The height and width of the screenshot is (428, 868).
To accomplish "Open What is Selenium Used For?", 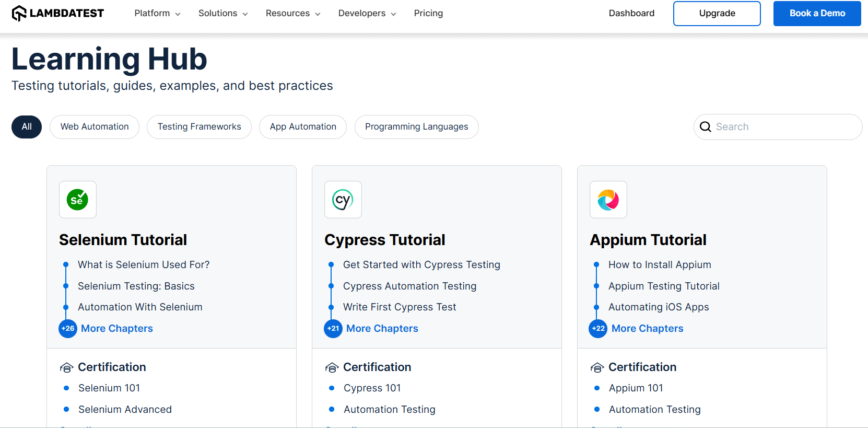I will [x=144, y=265].
